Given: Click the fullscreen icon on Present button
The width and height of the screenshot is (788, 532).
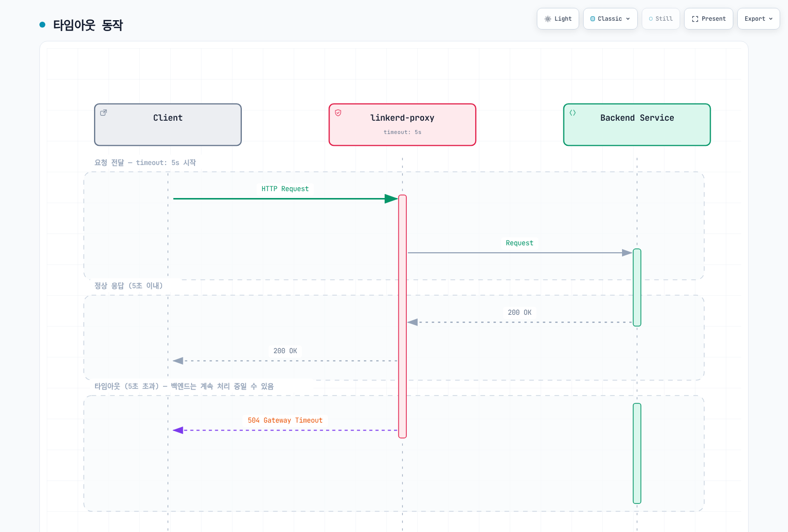Looking at the screenshot, I should [695, 19].
